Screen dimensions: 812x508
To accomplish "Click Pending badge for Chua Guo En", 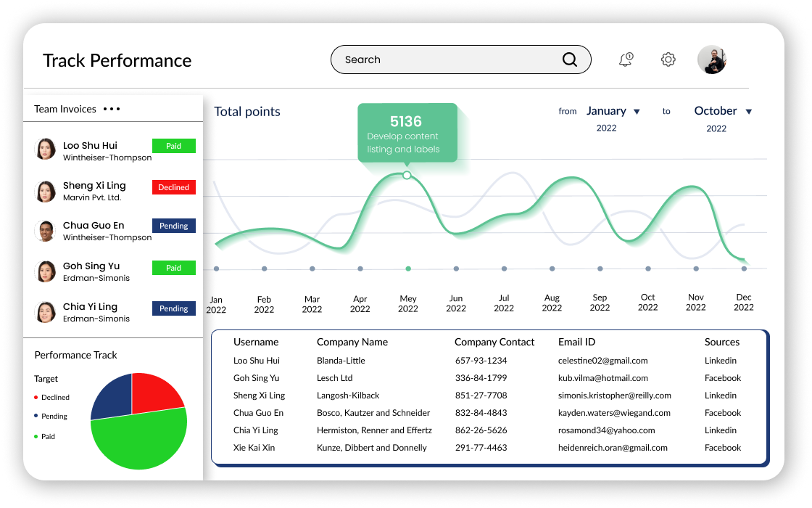I will pyautogui.click(x=173, y=226).
